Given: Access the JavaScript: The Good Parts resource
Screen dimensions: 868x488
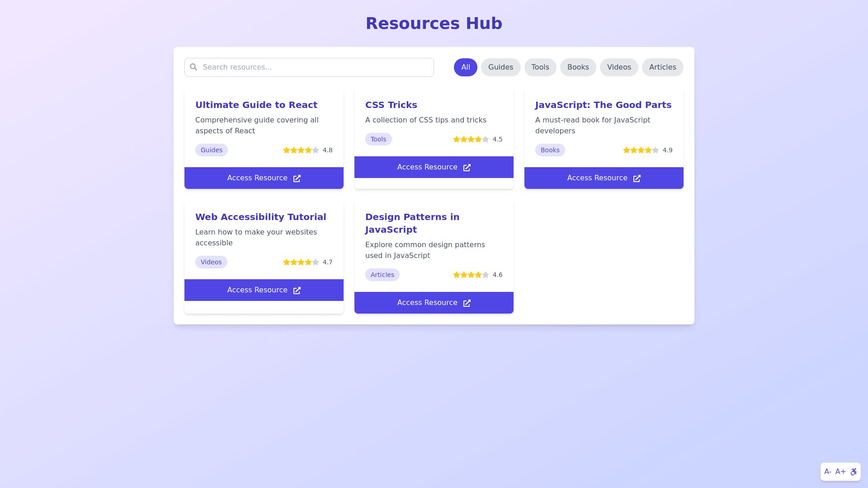Looking at the screenshot, I should coord(604,178).
